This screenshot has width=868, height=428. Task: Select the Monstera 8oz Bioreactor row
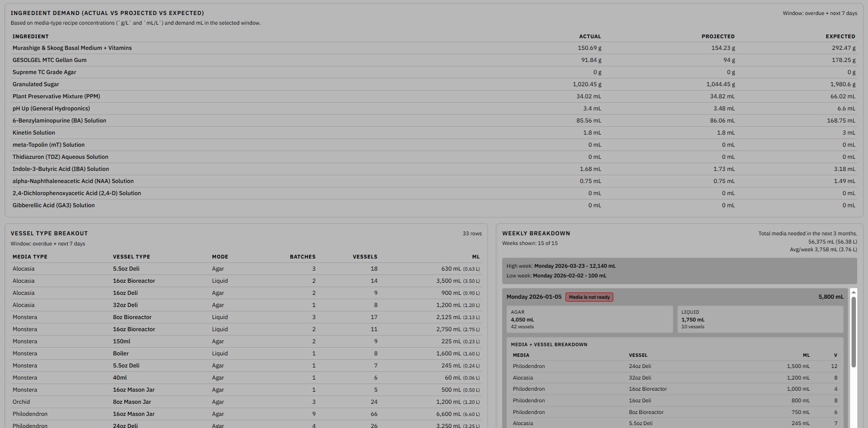[246, 317]
